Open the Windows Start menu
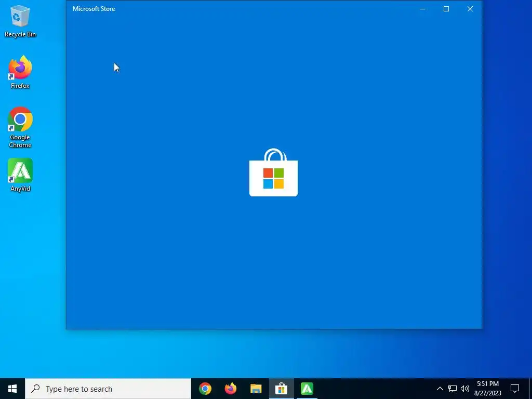This screenshot has width=532, height=399. pyautogui.click(x=12, y=389)
